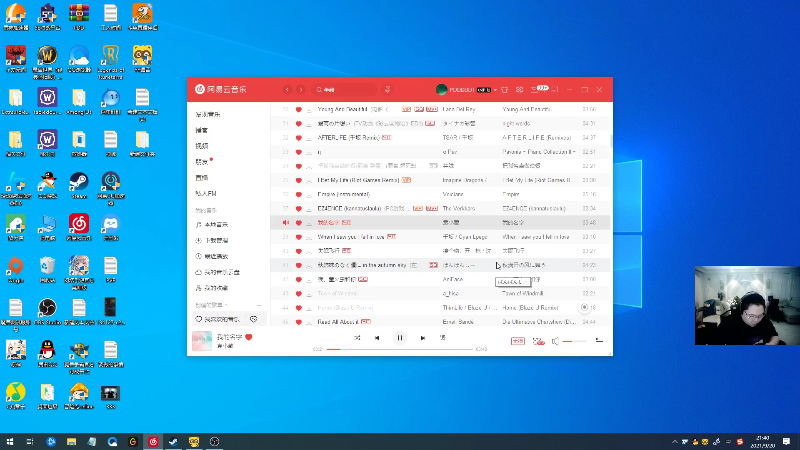Switch to mini mode icon in header
800x450 pixels.
point(555,89)
